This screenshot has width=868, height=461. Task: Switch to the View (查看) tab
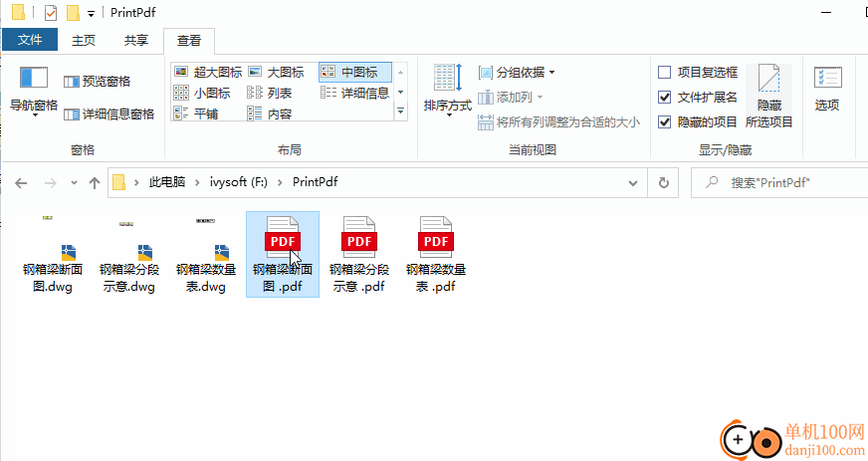(x=189, y=41)
